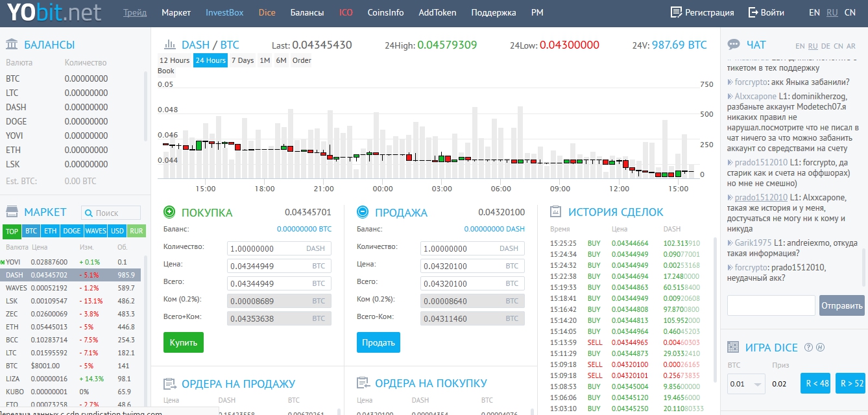The image size is (868, 415).
Task: Open the InvestBox menu item
Action: point(224,12)
